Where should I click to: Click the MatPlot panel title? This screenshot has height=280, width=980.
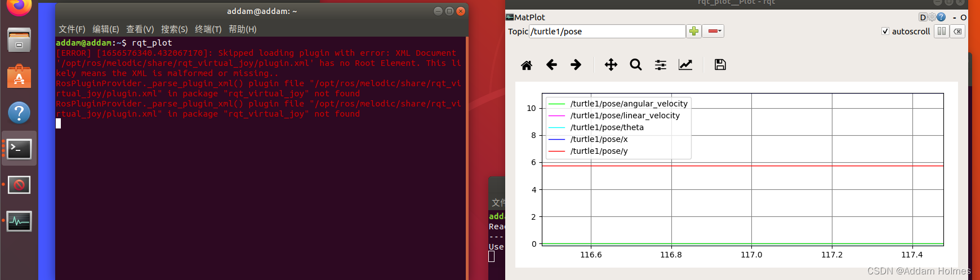pyautogui.click(x=529, y=17)
